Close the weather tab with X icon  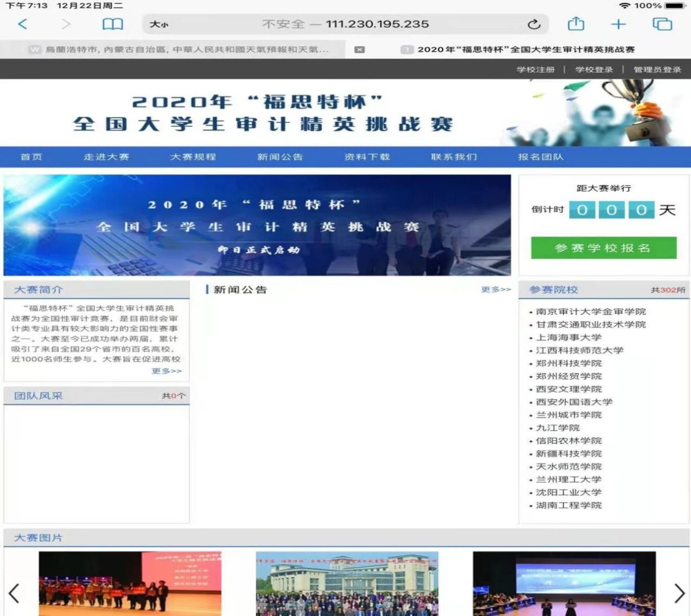(360, 50)
